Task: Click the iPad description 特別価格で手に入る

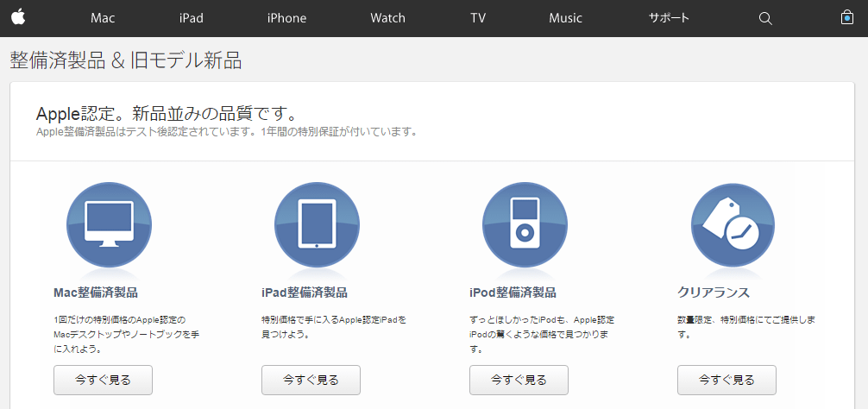Action: click(334, 327)
